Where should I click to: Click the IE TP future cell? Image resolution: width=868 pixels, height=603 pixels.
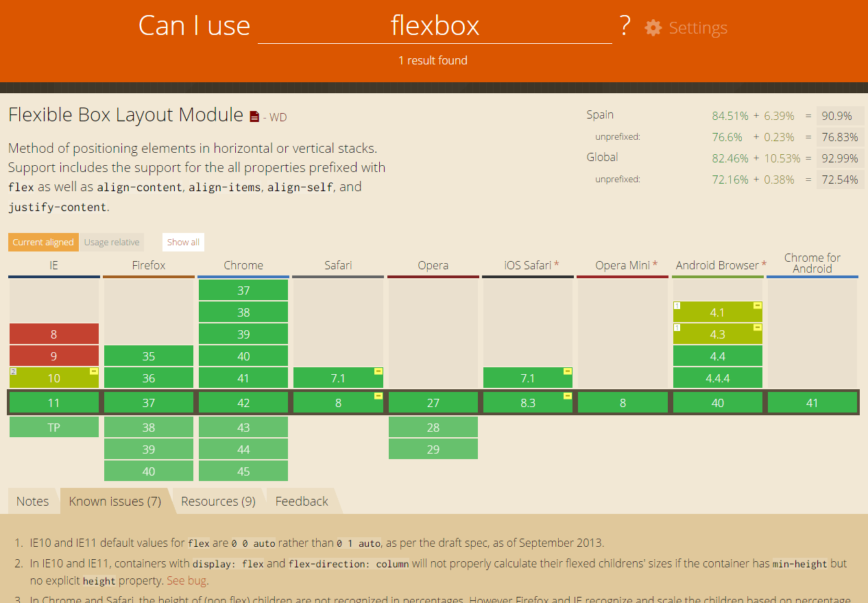pos(54,427)
